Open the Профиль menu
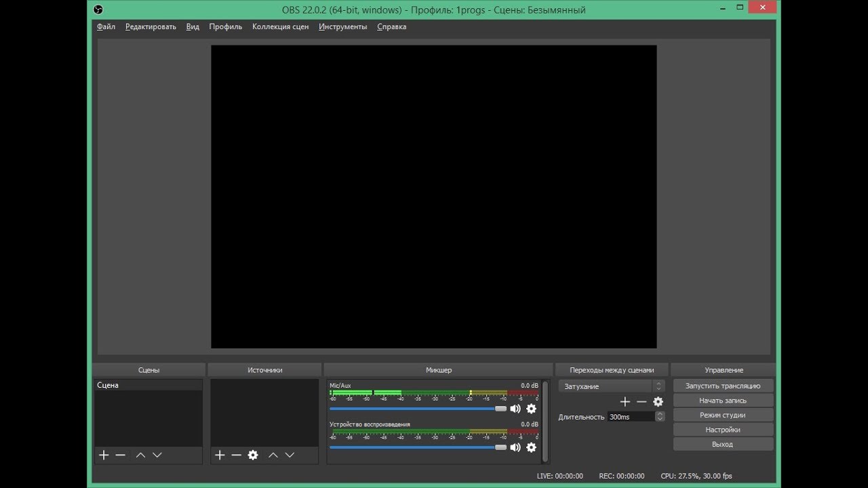This screenshot has height=488, width=868. coord(226,27)
